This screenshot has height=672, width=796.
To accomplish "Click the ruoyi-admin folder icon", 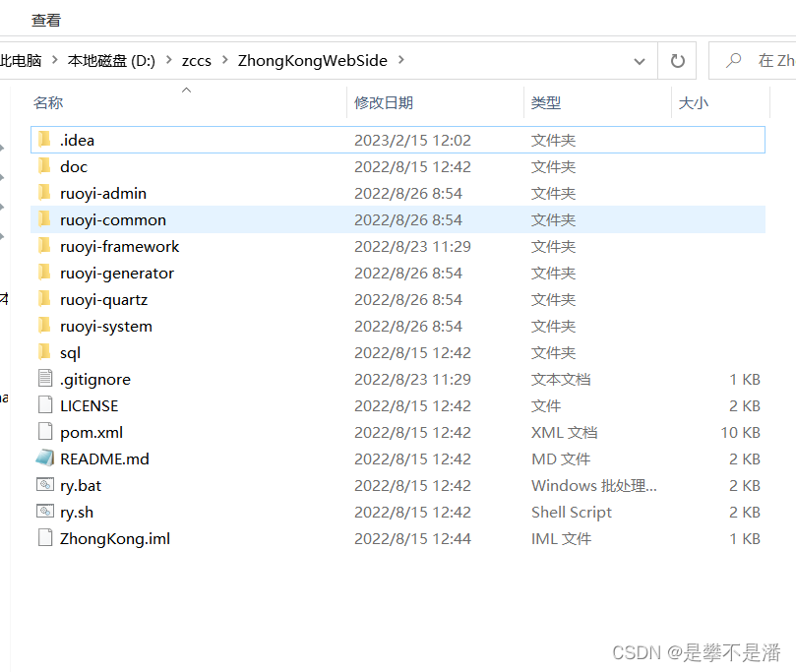I will 44,192.
